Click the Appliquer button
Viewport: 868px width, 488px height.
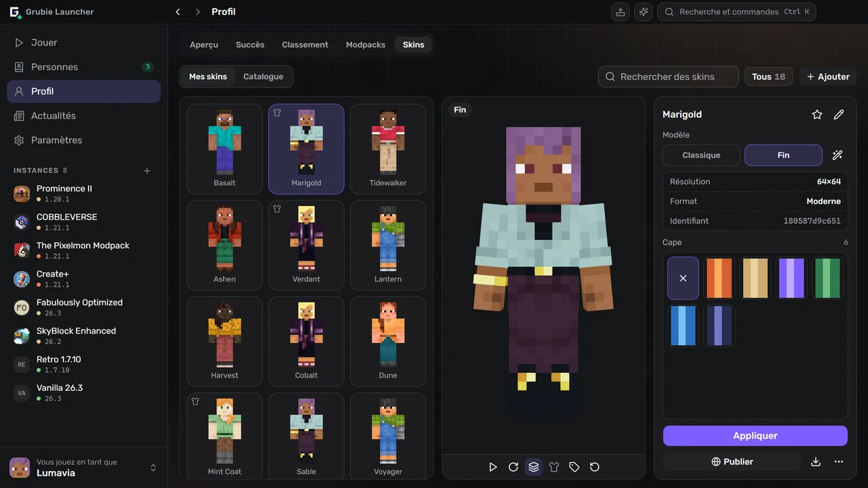(x=755, y=436)
